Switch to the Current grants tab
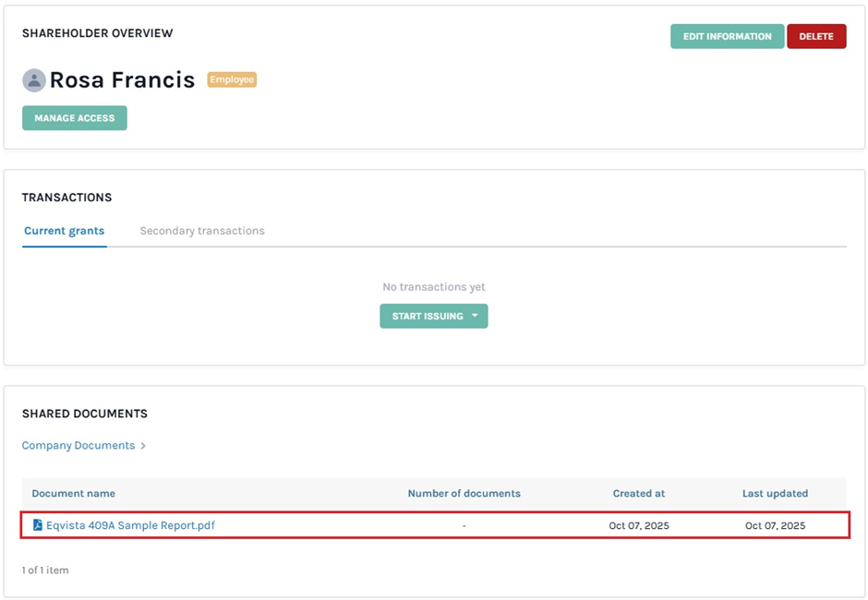The image size is (868, 600). [x=64, y=231]
